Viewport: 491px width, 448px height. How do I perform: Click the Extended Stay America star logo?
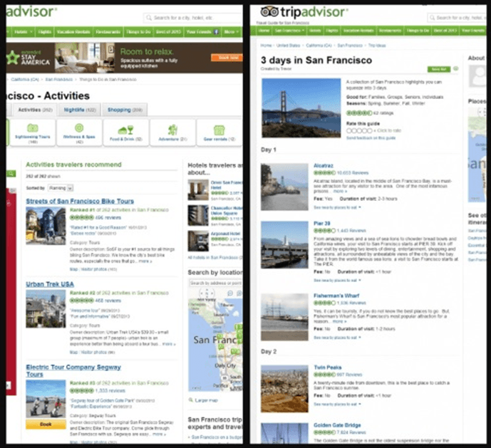(x=13, y=58)
